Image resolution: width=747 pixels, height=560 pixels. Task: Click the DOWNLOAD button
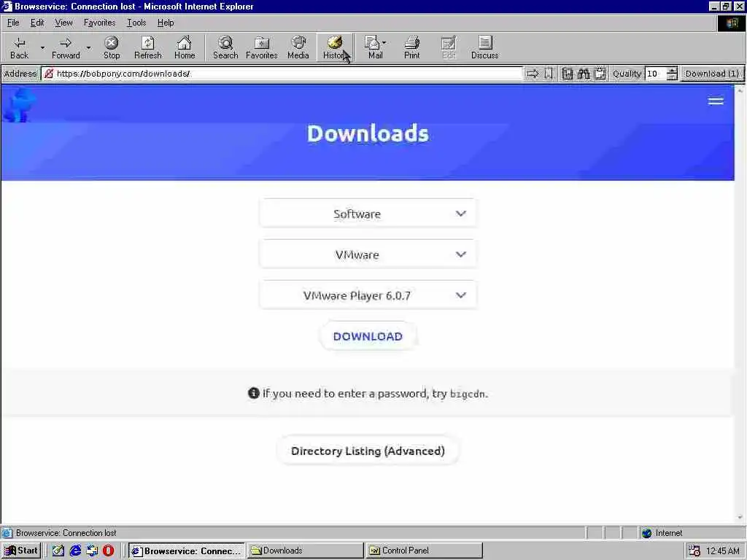click(368, 336)
